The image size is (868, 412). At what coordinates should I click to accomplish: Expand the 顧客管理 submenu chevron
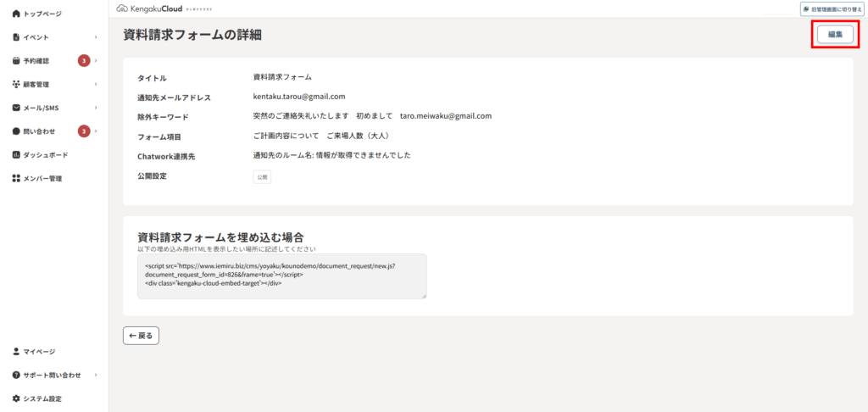pyautogui.click(x=96, y=84)
